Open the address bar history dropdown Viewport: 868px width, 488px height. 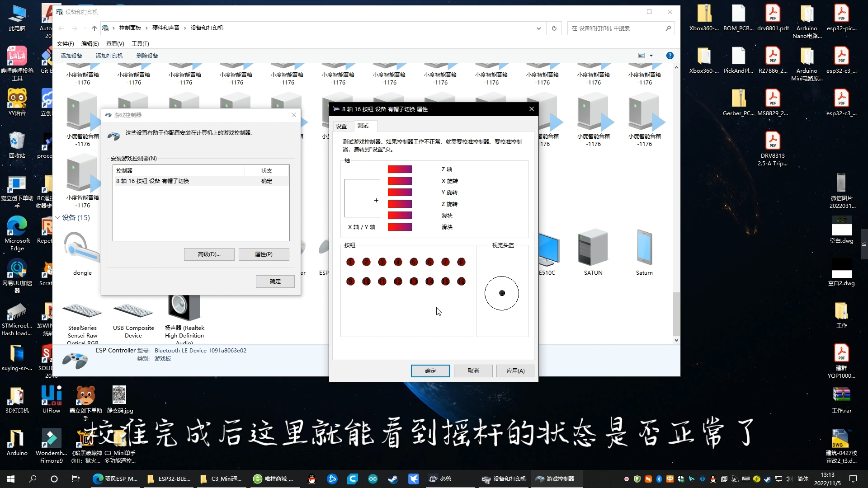tap(538, 28)
